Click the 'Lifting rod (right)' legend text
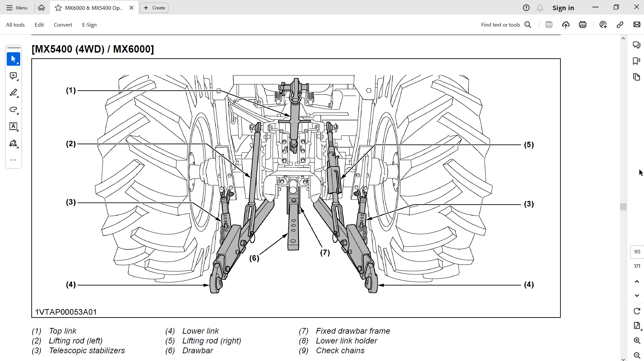 coord(212,341)
